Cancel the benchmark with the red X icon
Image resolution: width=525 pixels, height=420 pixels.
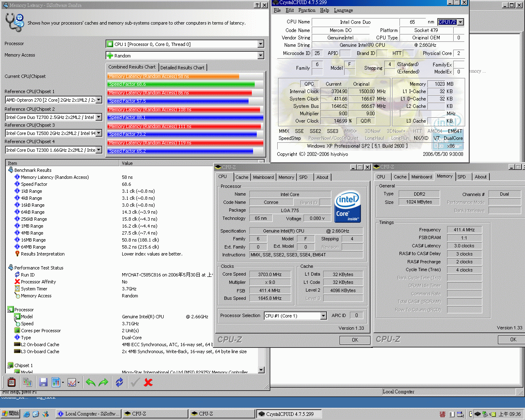(148, 382)
